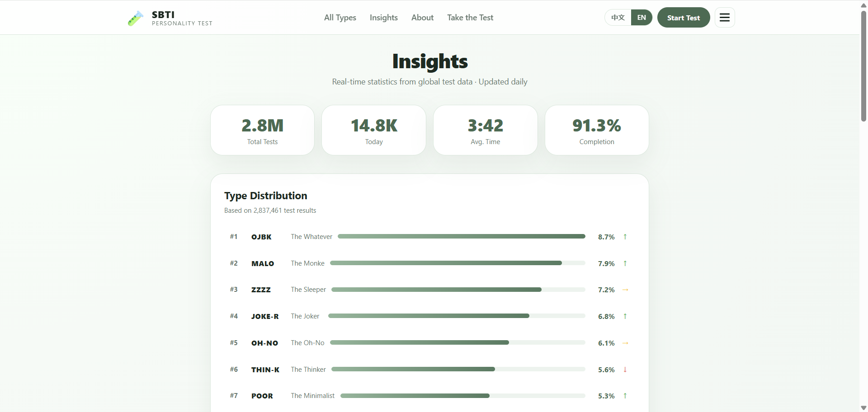
Task: Go to the Insights nav tab
Action: (384, 18)
